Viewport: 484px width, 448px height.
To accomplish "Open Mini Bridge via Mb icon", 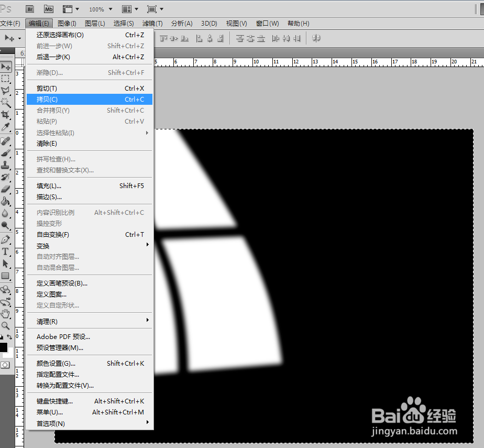I will tap(49, 9).
